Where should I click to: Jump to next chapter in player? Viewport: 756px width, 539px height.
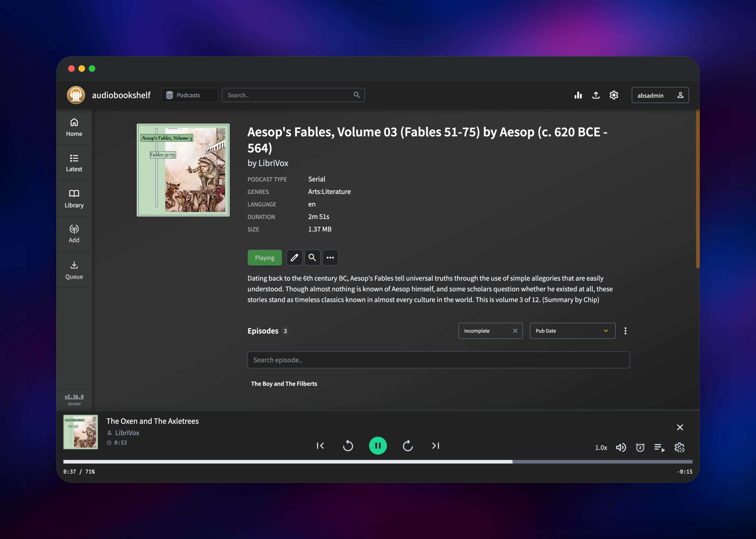(x=436, y=446)
